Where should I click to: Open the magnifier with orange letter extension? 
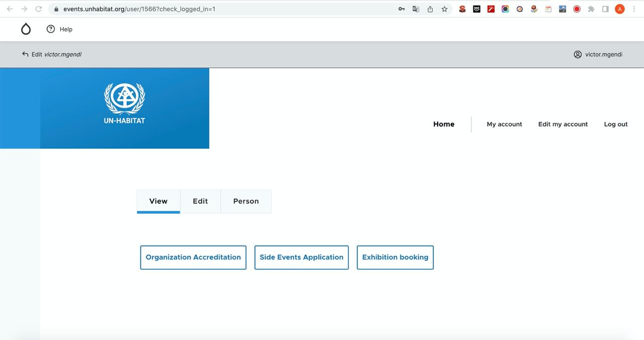pos(520,9)
